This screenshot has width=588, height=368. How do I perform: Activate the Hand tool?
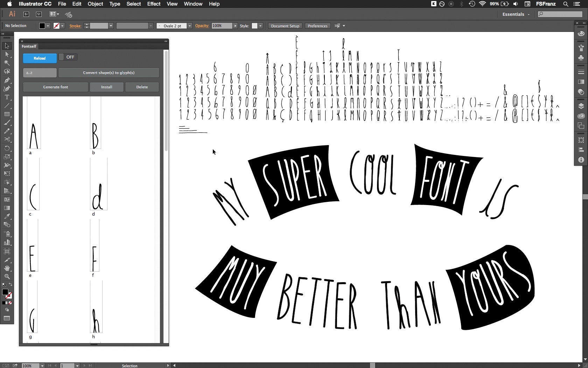(x=7, y=268)
